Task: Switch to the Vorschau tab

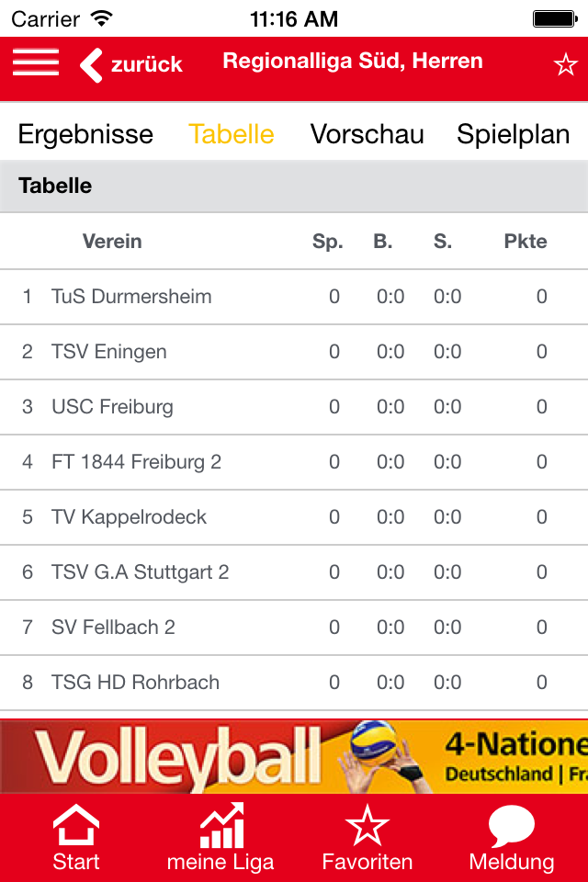Action: click(367, 134)
